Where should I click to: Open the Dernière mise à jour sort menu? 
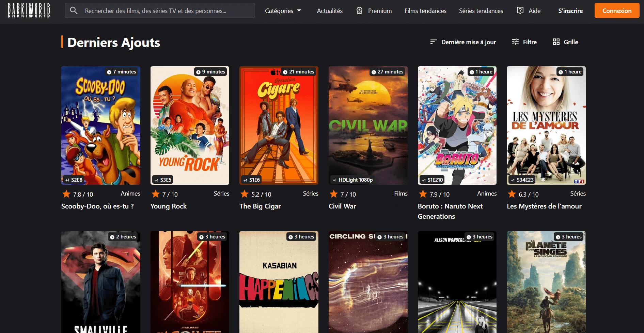click(x=468, y=42)
